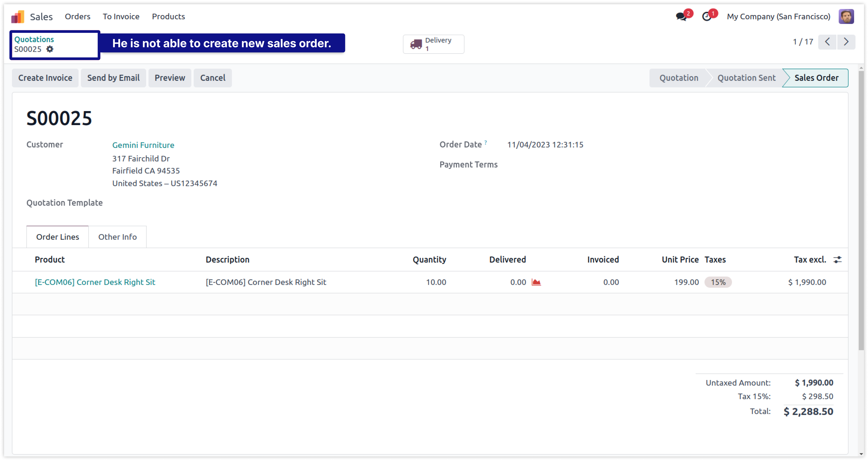The image size is (868, 463).
Task: Open the To Invoice menu
Action: pyautogui.click(x=121, y=17)
